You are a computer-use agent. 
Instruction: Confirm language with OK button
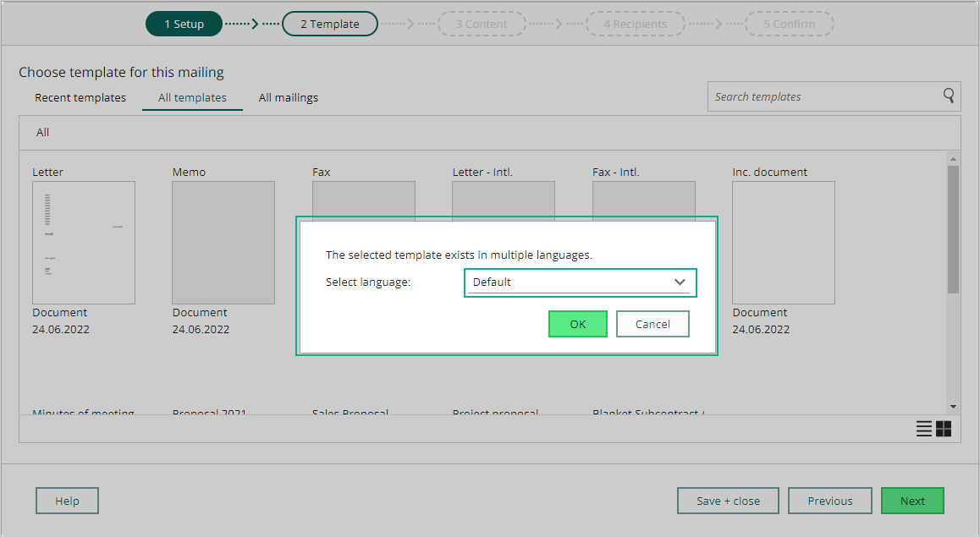[577, 324]
